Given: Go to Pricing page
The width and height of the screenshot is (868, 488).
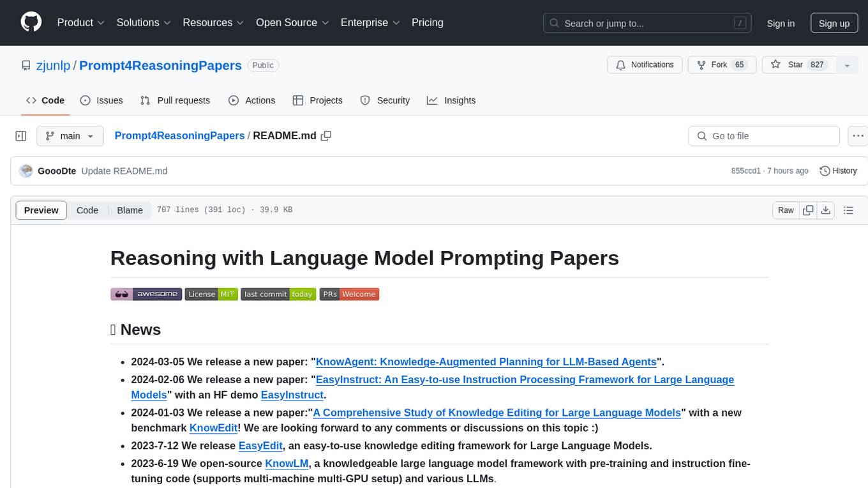Looking at the screenshot, I should [x=428, y=22].
